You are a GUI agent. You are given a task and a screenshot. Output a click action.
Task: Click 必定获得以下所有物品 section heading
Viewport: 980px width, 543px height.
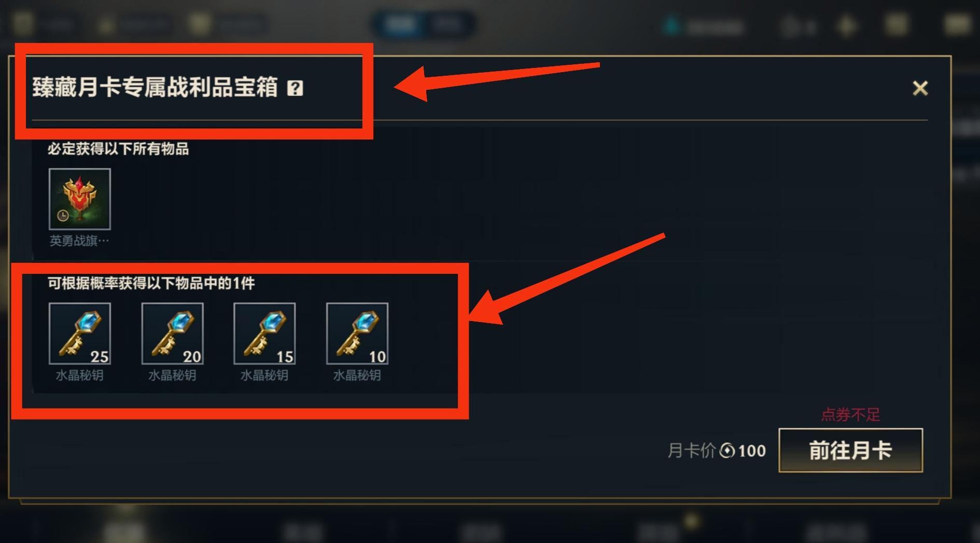coord(118,149)
